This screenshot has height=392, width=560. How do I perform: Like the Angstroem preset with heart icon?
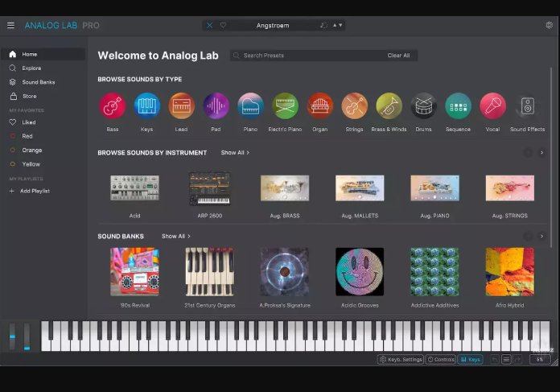(x=223, y=26)
